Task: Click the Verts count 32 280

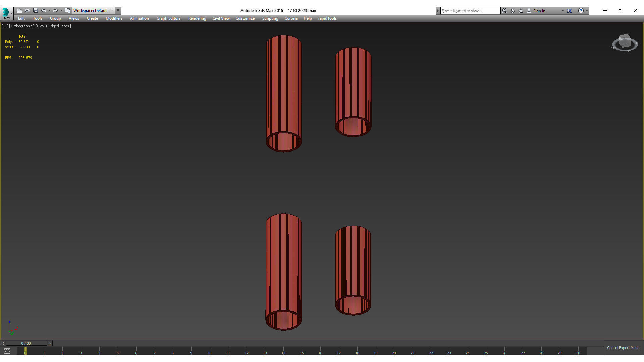Action: (x=24, y=47)
